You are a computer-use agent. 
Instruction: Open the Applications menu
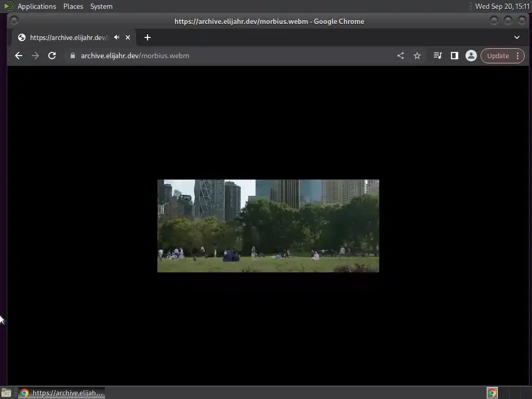click(37, 6)
